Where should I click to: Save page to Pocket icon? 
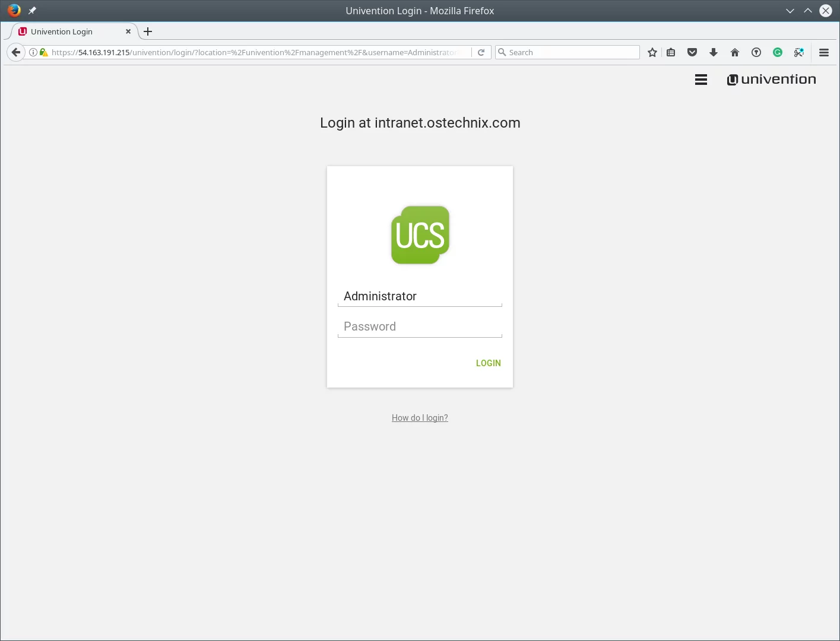692,52
